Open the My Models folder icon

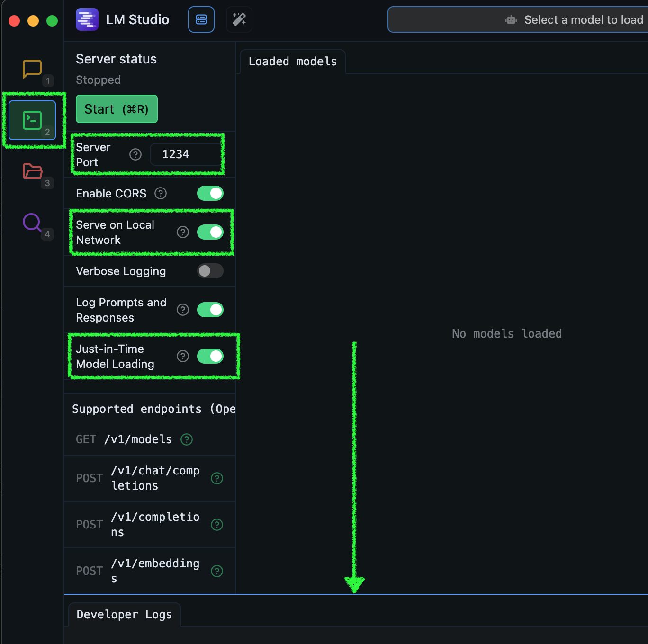(x=32, y=171)
